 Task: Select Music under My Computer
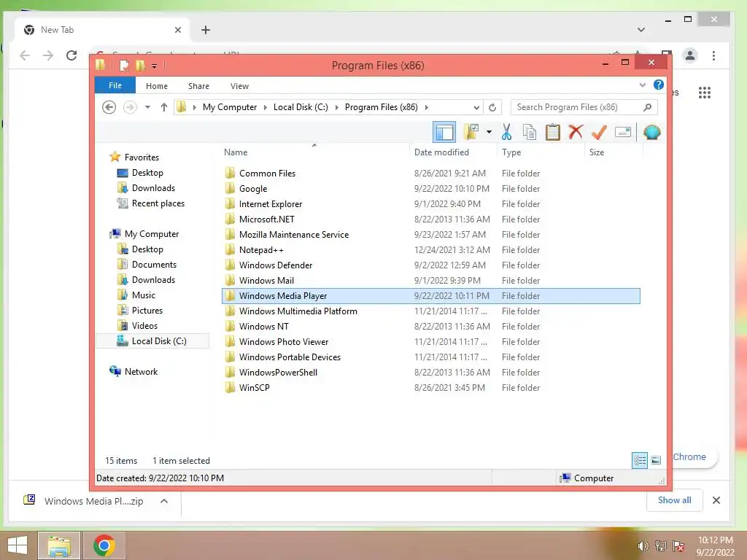[144, 295]
